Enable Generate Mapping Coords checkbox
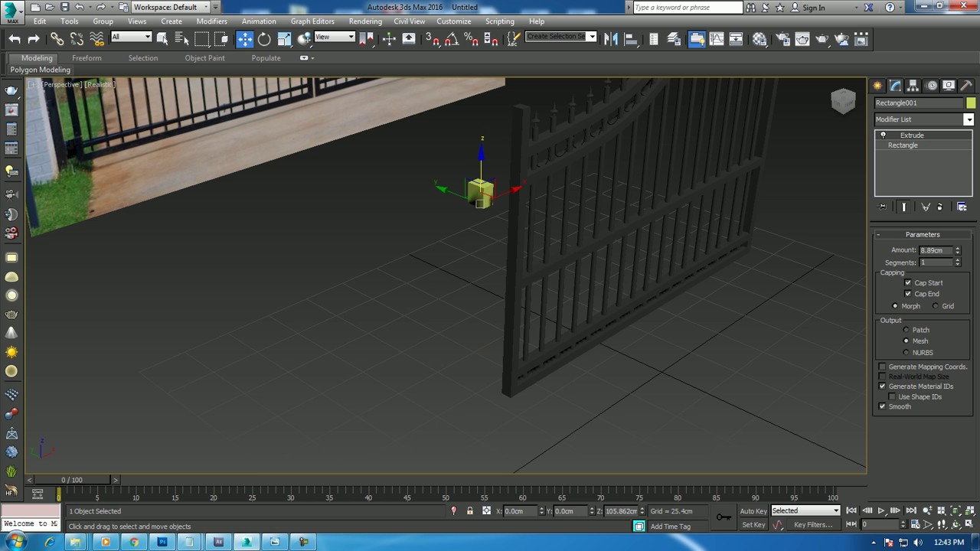 (882, 367)
